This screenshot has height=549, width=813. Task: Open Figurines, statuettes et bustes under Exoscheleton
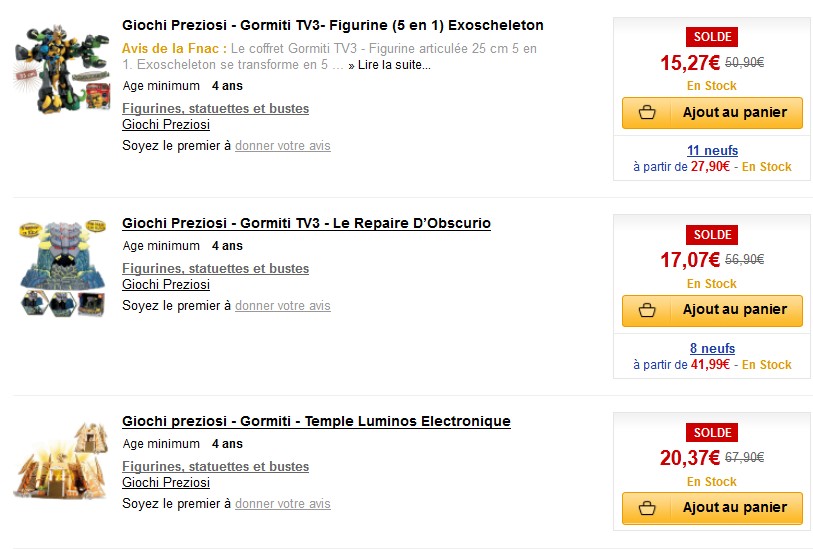216,108
